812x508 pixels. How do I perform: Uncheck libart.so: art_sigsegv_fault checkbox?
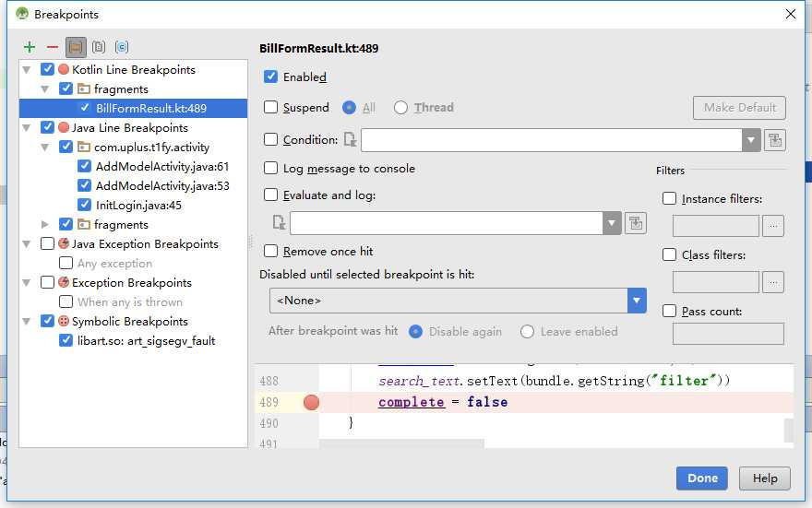click(66, 340)
